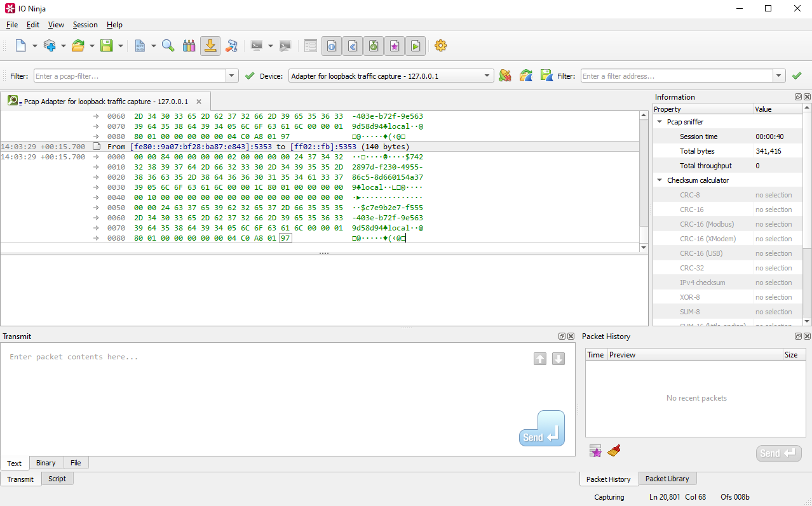Click the clear log eraser icon
812x506 pixels.
tap(231, 46)
